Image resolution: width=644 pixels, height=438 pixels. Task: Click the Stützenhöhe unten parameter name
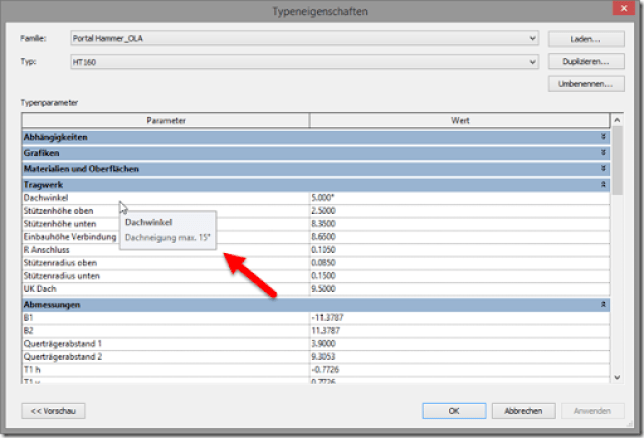(x=60, y=224)
